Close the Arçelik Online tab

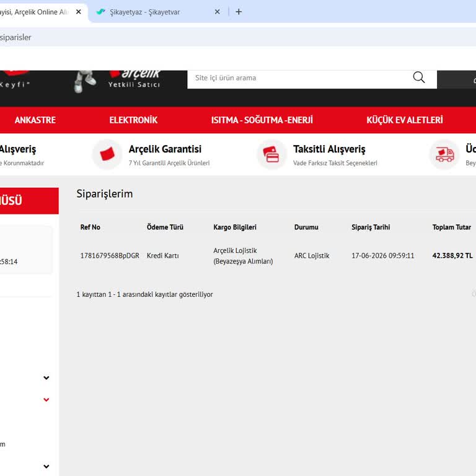click(x=78, y=12)
